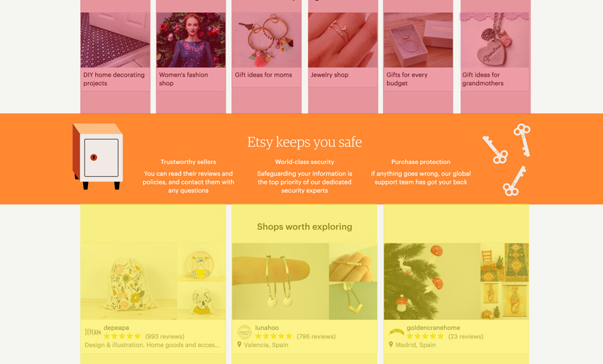Screen dimensions: 603x364
Task: Click the lunahoo shop name
Action: (x=268, y=328)
